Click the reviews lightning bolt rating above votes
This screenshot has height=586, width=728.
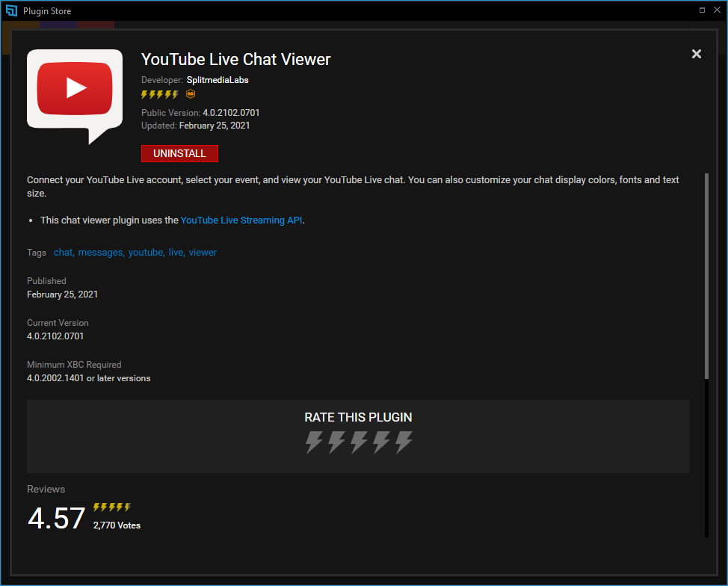click(x=112, y=507)
